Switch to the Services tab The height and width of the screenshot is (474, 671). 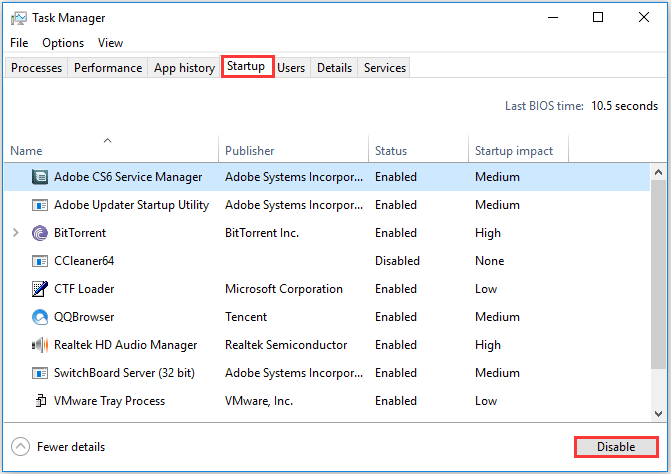point(385,68)
